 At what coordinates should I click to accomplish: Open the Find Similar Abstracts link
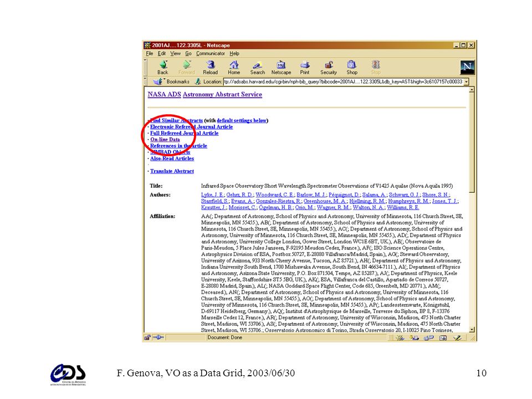pyautogui.click(x=176, y=120)
